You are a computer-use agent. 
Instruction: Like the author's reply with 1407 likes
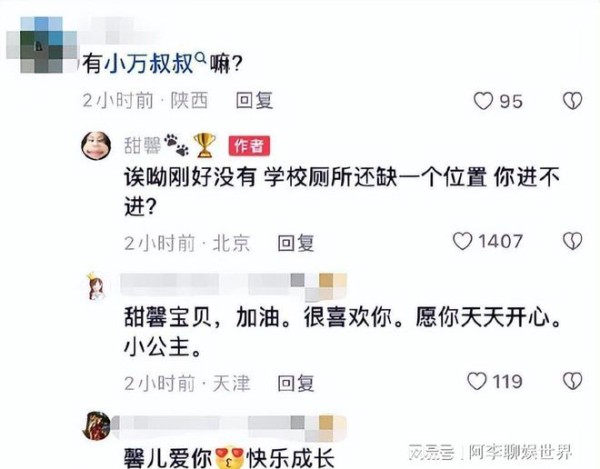[463, 241]
